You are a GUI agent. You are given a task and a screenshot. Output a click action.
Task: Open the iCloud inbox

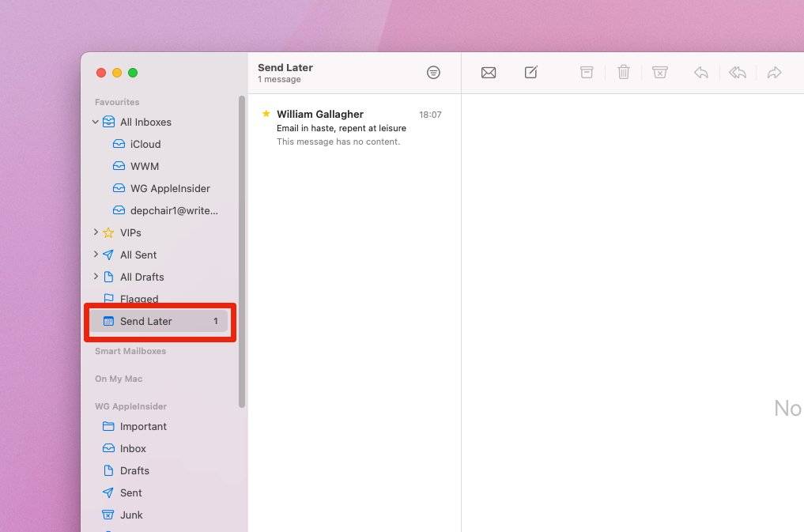pos(145,144)
